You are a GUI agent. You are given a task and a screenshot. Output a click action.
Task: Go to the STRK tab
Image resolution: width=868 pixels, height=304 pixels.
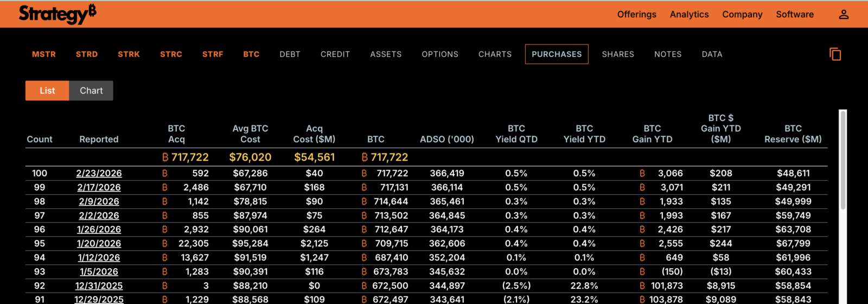(129, 54)
